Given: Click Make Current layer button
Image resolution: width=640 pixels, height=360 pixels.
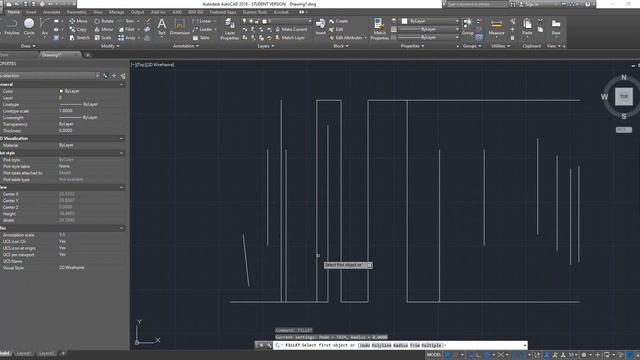Looking at the screenshot, I should tap(291, 29).
